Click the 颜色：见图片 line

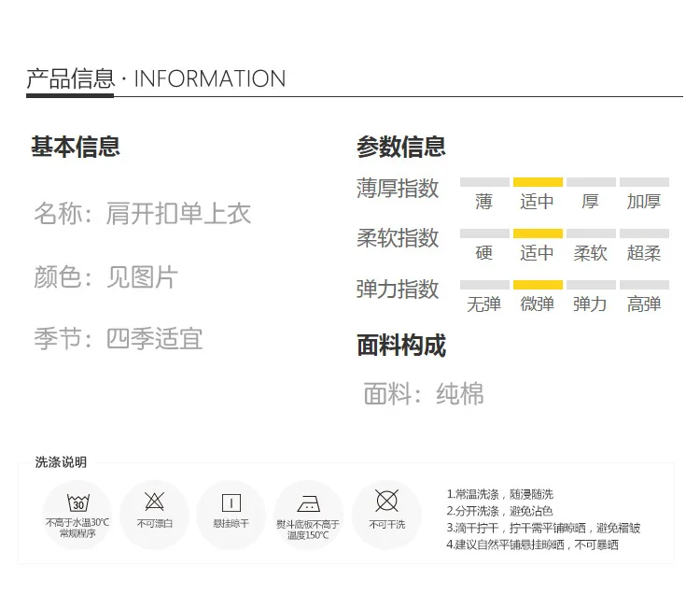tap(105, 276)
